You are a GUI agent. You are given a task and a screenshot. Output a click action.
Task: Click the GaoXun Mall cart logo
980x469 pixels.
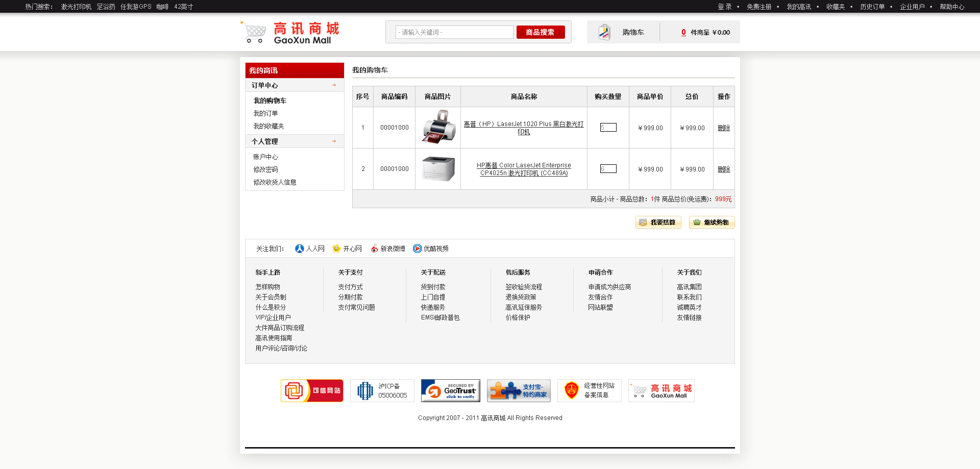(290, 33)
